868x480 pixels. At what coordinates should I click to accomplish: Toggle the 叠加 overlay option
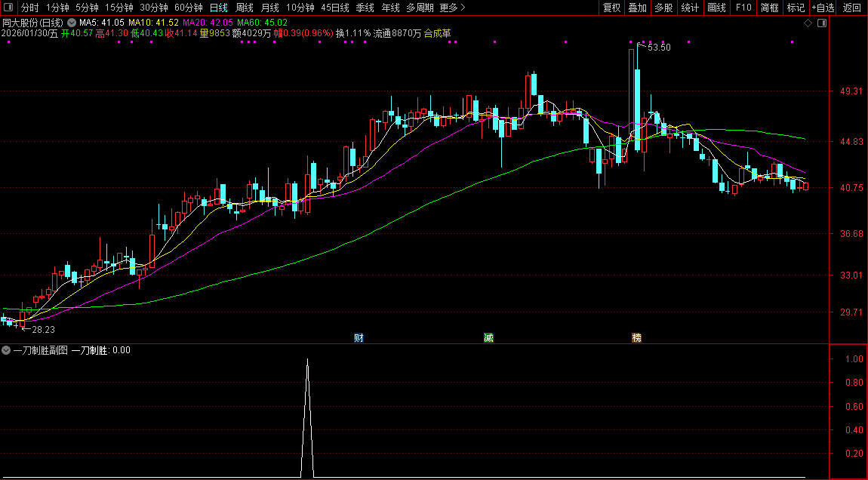point(638,8)
